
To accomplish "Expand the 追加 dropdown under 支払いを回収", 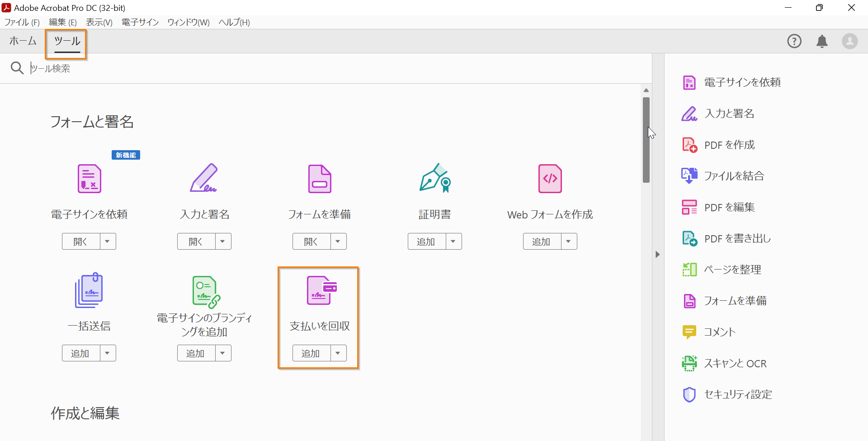I will pyautogui.click(x=338, y=353).
